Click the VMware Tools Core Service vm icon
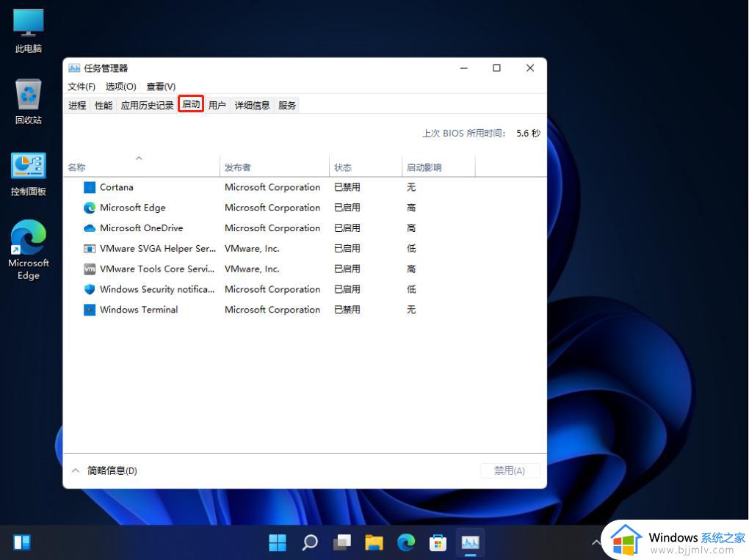The width and height of the screenshot is (749, 560). click(90, 269)
